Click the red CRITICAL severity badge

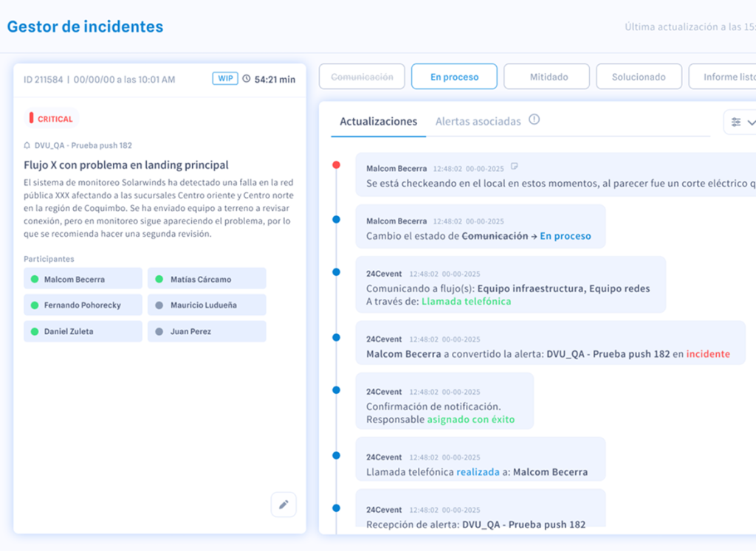[51, 119]
